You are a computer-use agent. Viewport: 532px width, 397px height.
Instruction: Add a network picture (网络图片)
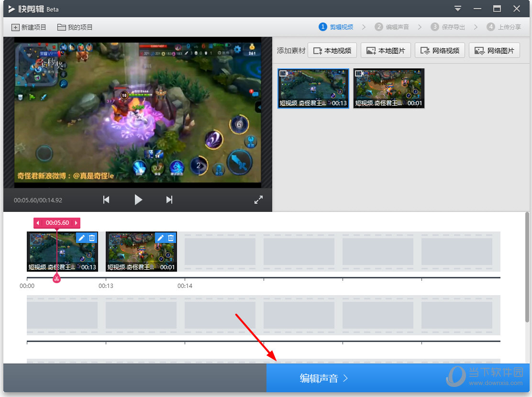pyautogui.click(x=495, y=51)
